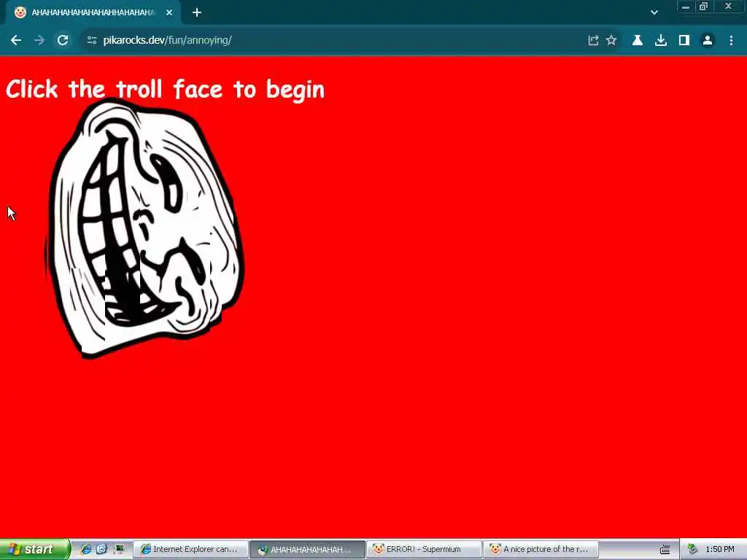
Task: Close the AHAHAHAHA tab
Action: tap(169, 13)
